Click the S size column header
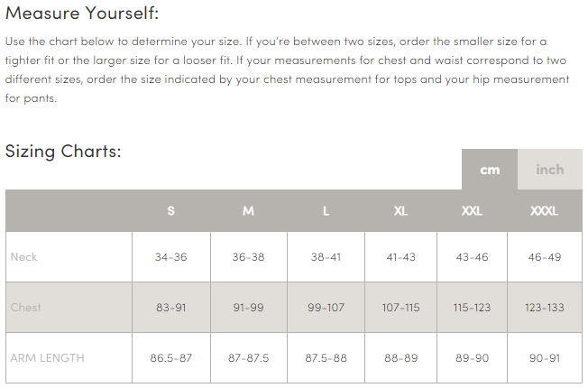Viewport: 588px width, 388px height. 171,211
